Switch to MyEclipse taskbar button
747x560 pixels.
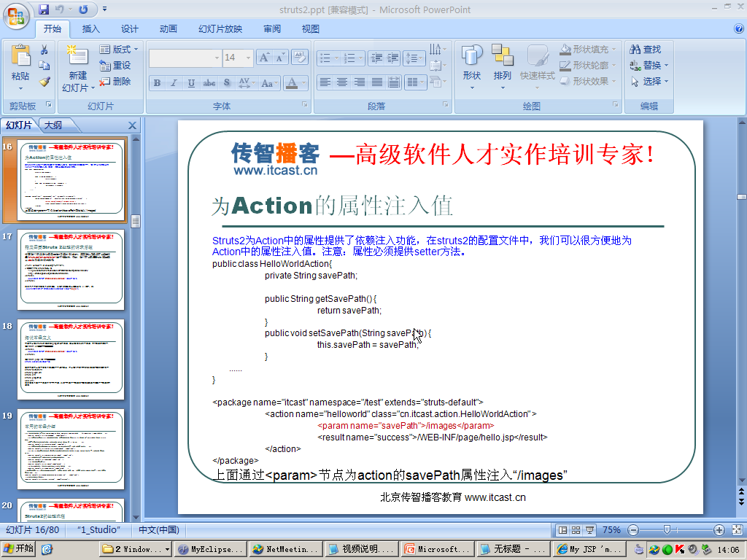[x=211, y=549]
